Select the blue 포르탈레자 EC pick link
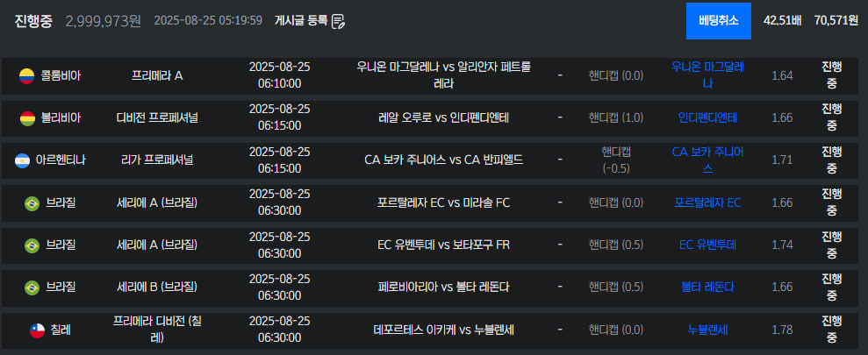Image resolution: width=868 pixels, height=355 pixels. pyautogui.click(x=707, y=203)
